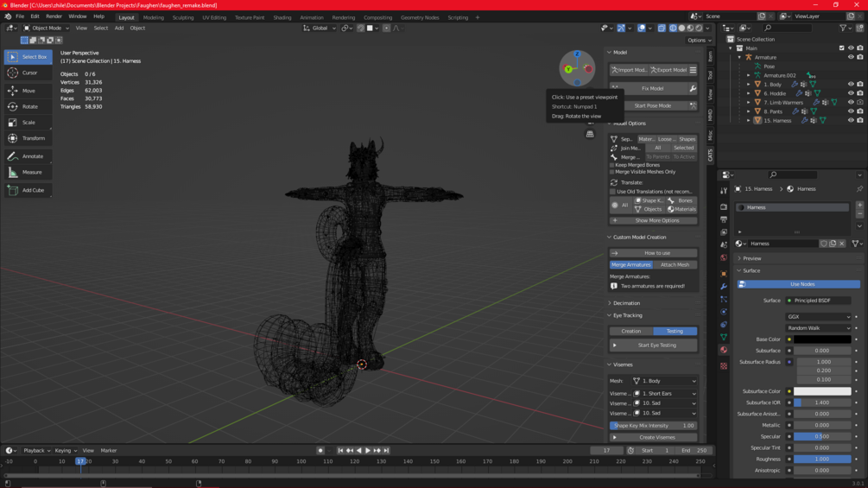Toggle visibility eye of 1. Body

851,84
